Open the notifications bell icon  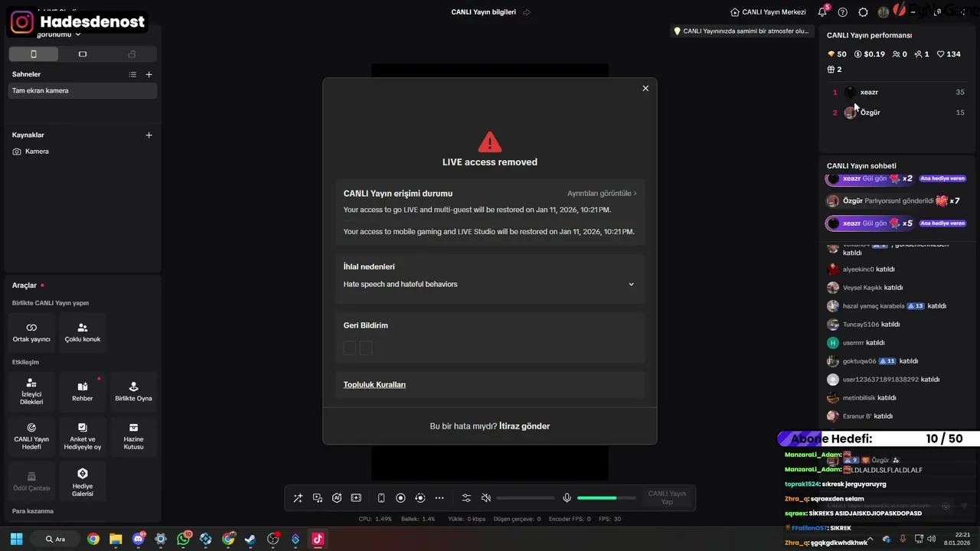click(x=822, y=12)
